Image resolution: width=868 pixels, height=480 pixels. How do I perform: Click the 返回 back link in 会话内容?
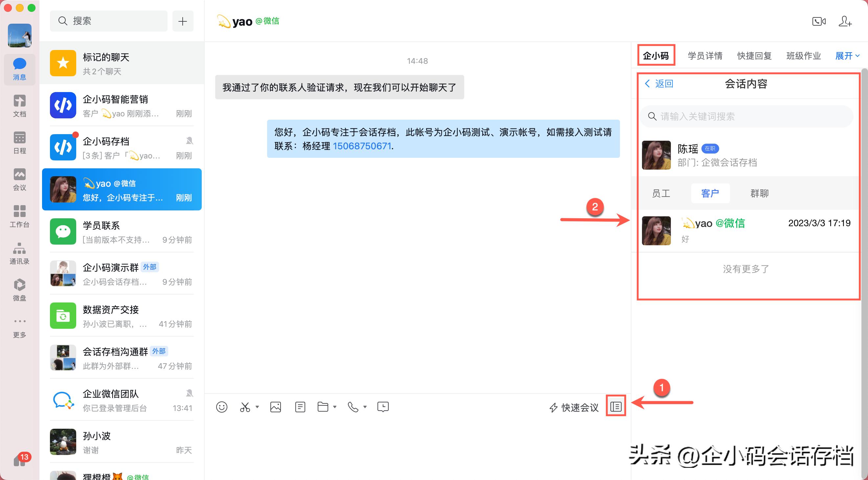tap(659, 84)
